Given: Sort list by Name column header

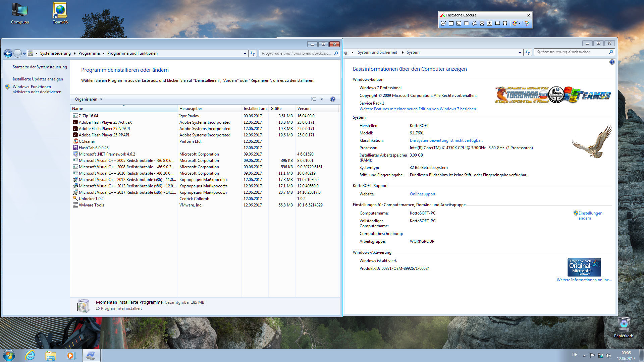Looking at the screenshot, I should point(123,109).
